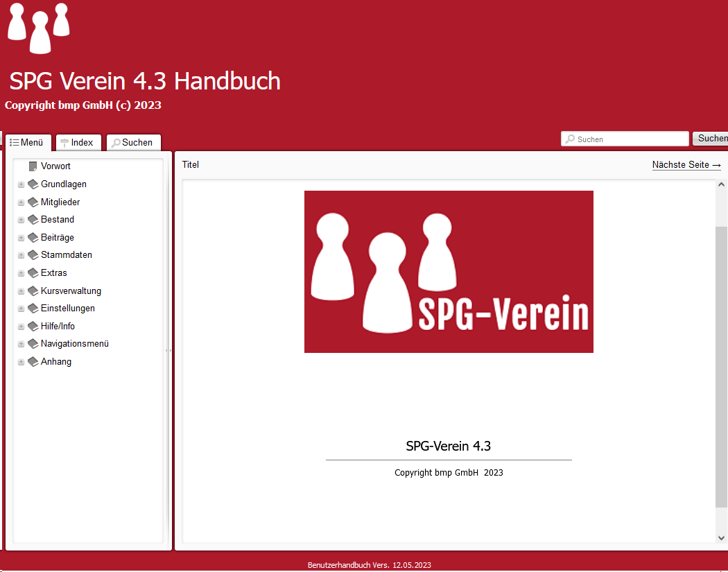This screenshot has height=572, width=728.
Task: Open the Suchen tab
Action: click(x=133, y=143)
